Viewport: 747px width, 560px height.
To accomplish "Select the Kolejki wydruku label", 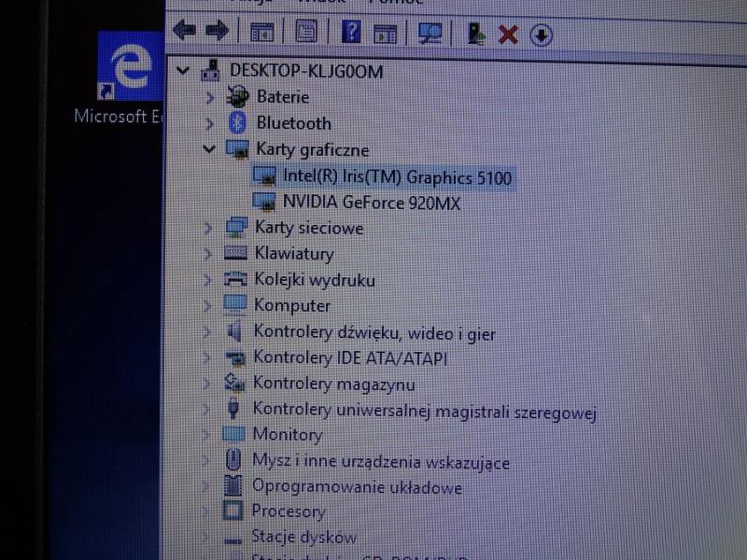I will pyautogui.click(x=315, y=280).
